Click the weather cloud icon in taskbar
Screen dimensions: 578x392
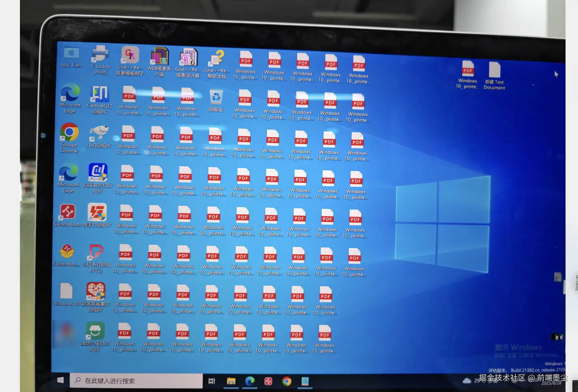(x=467, y=380)
